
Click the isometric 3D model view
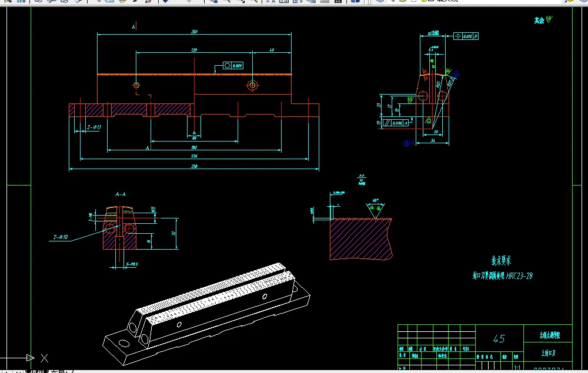(x=206, y=314)
